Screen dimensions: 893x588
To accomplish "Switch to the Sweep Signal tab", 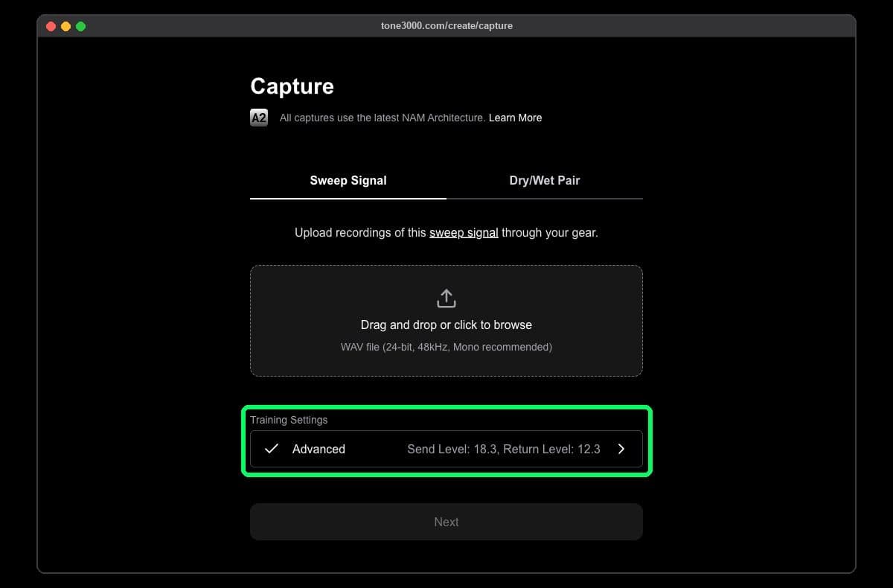I will [348, 180].
